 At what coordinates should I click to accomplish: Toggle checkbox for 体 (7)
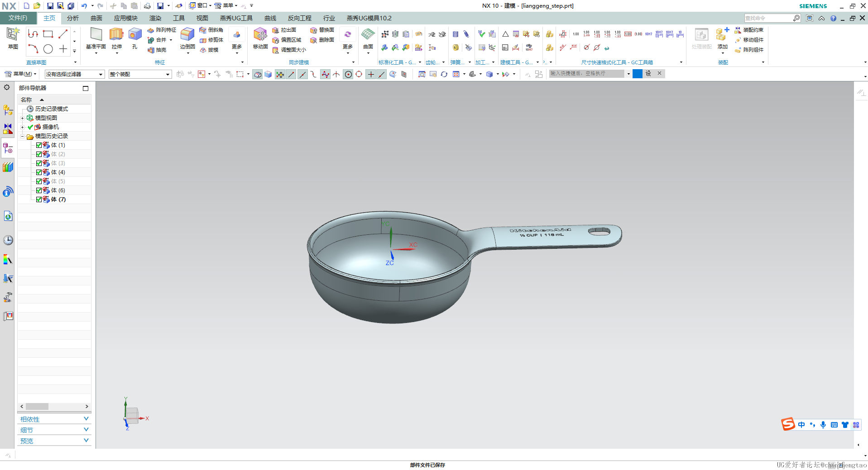click(x=39, y=199)
